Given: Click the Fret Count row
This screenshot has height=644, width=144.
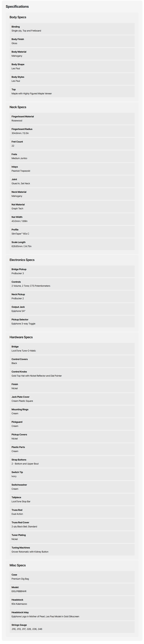Looking at the screenshot, I should [x=72, y=144].
